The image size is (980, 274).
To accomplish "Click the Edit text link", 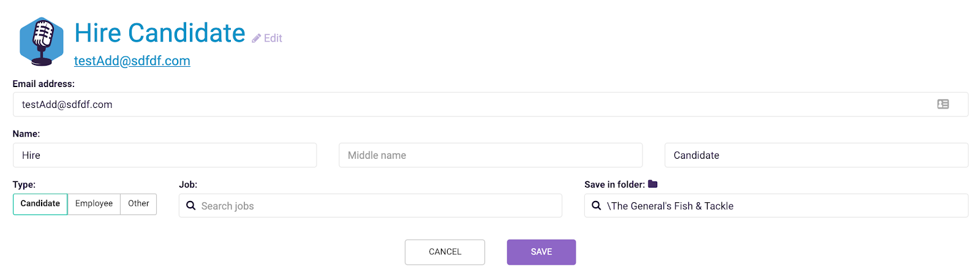I will (x=273, y=39).
